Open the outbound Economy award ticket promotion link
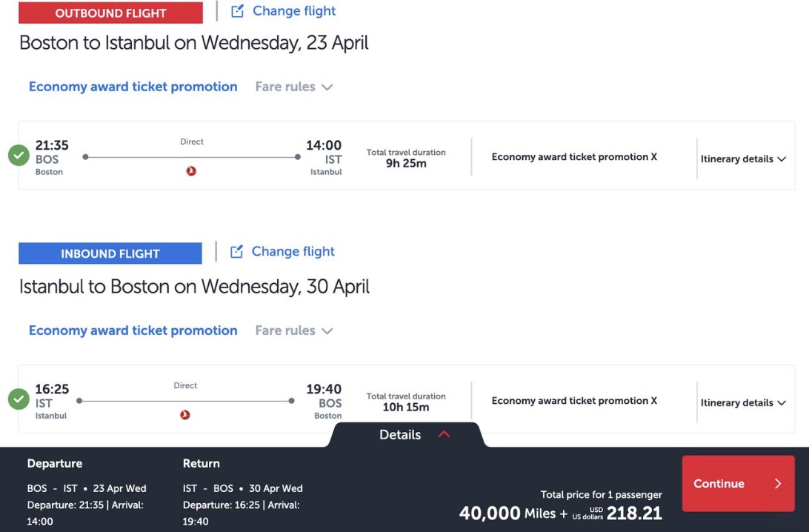The width and height of the screenshot is (809, 532). tap(132, 86)
